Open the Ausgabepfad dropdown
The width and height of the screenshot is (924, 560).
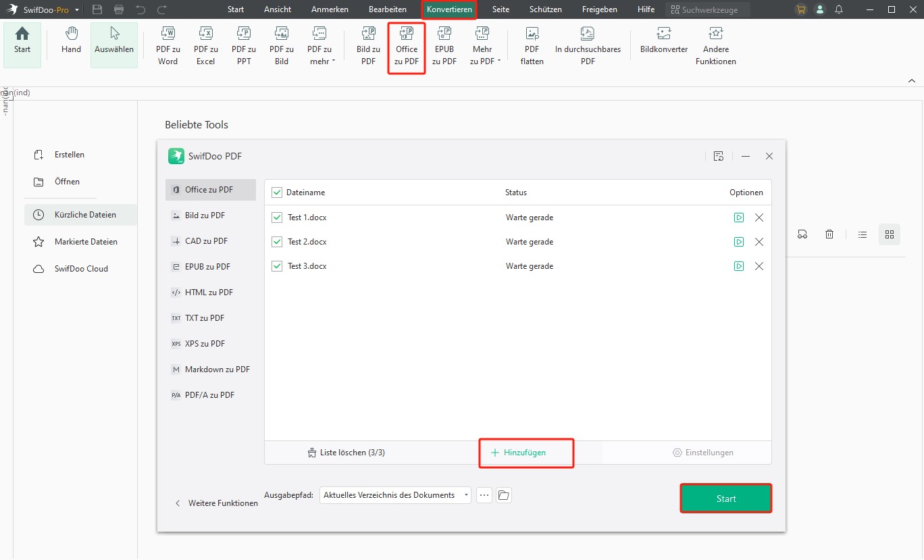coord(395,495)
